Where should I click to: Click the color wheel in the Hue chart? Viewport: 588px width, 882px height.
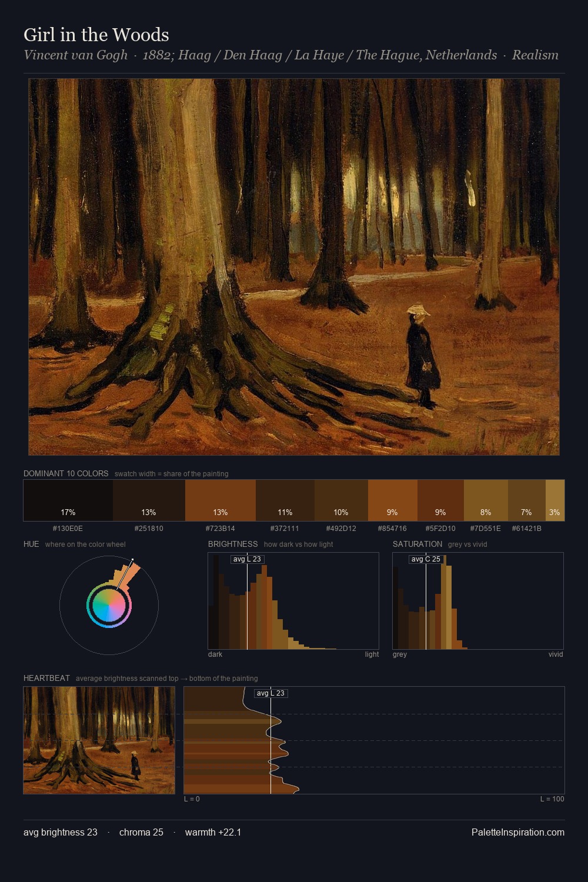(x=109, y=605)
